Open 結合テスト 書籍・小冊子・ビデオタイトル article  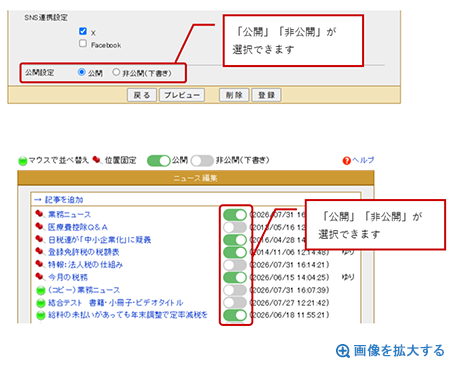pos(116,303)
